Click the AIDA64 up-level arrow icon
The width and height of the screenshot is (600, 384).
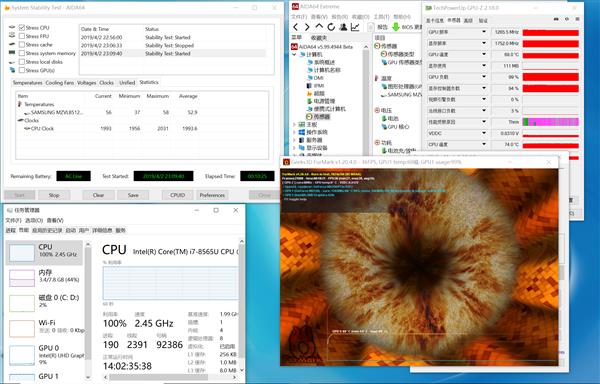pos(319,27)
